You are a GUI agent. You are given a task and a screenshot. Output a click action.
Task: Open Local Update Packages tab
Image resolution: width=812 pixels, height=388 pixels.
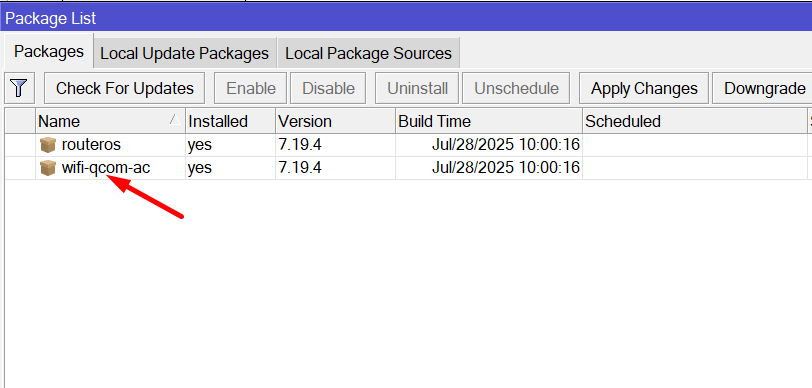(x=184, y=53)
